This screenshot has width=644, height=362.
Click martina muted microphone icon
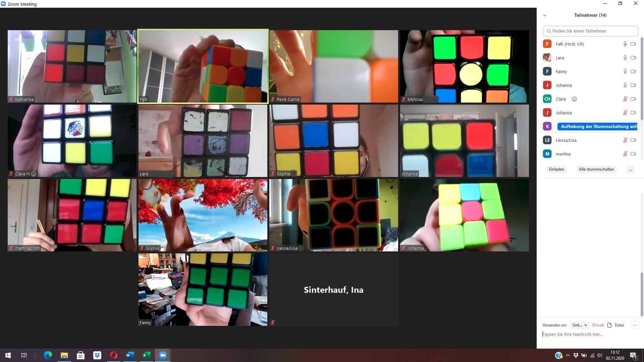(624, 154)
